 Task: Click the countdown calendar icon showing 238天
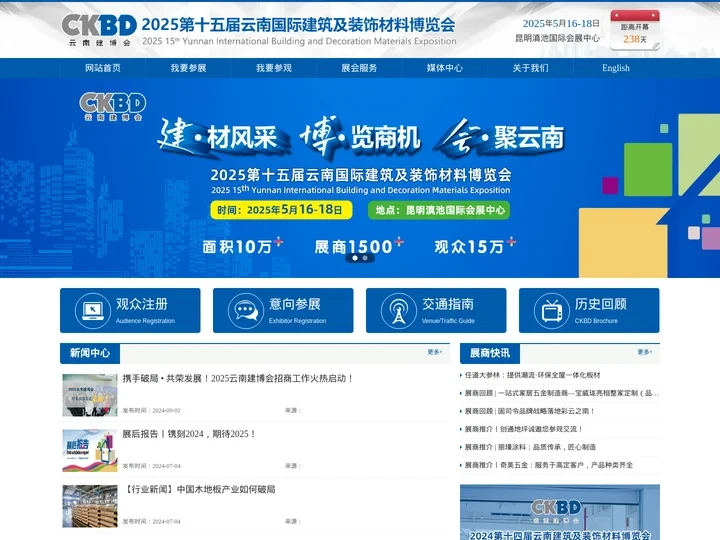635,30
